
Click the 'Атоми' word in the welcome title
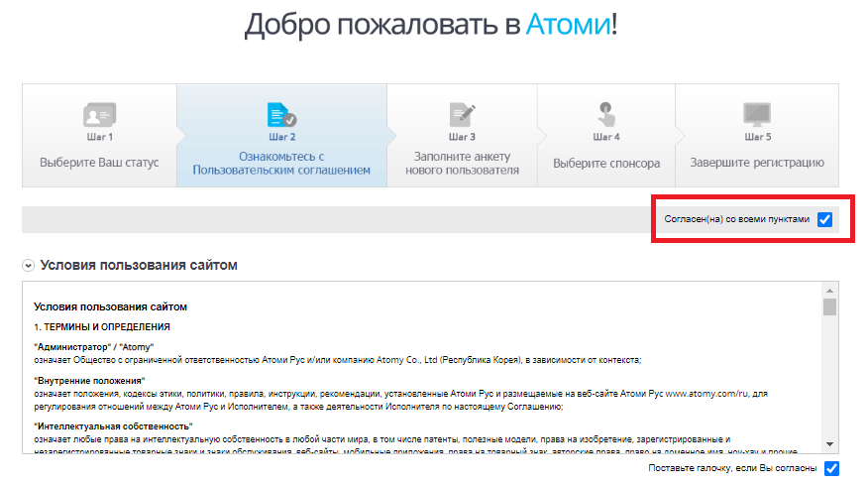click(x=569, y=25)
